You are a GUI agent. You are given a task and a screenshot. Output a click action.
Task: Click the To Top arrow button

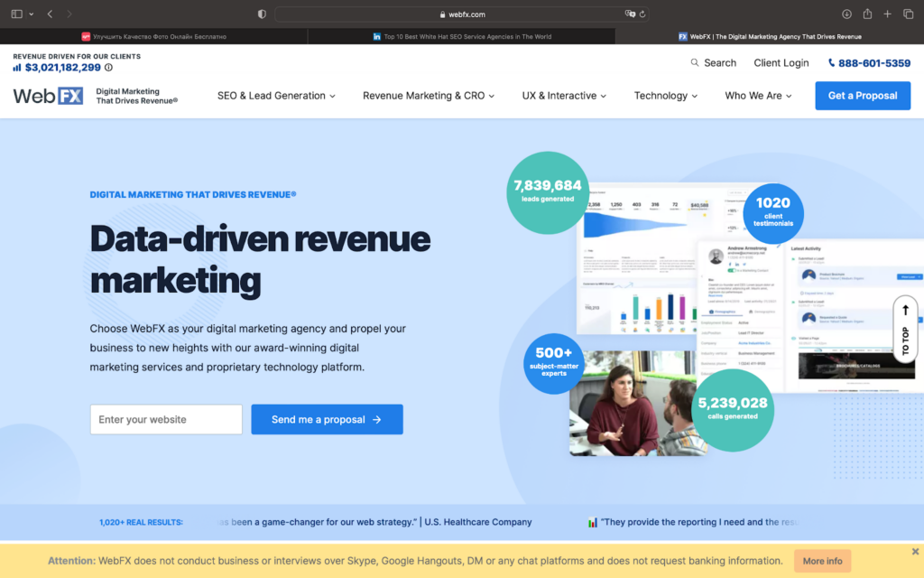pyautogui.click(x=905, y=329)
